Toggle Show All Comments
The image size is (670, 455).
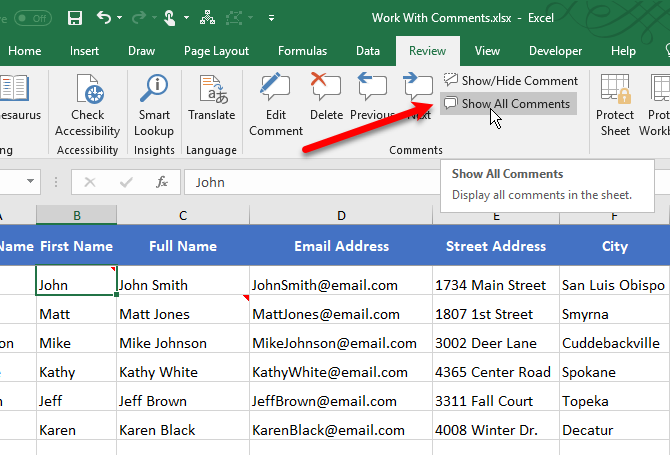[x=507, y=104]
